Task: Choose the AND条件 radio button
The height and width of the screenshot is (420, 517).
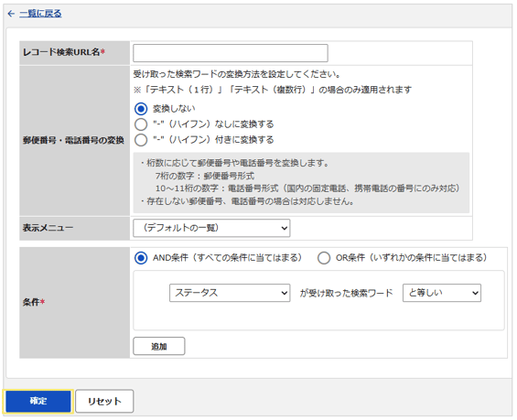Action: point(141,258)
